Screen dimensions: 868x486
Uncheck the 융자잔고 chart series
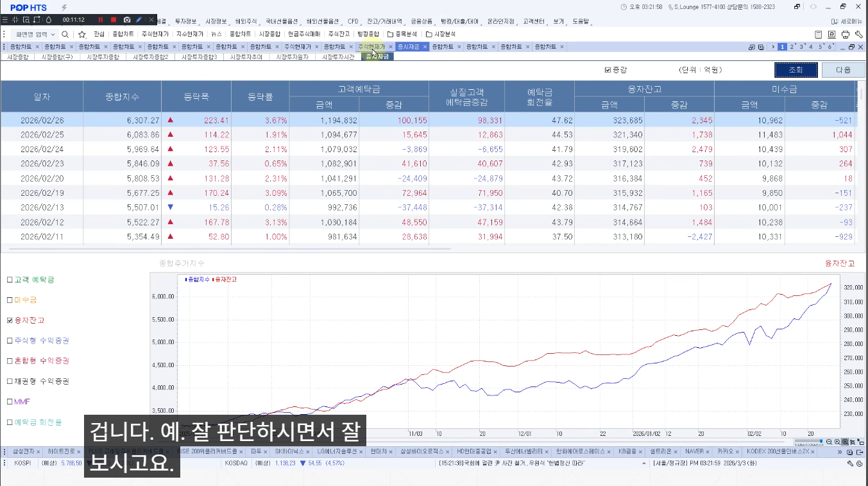10,320
